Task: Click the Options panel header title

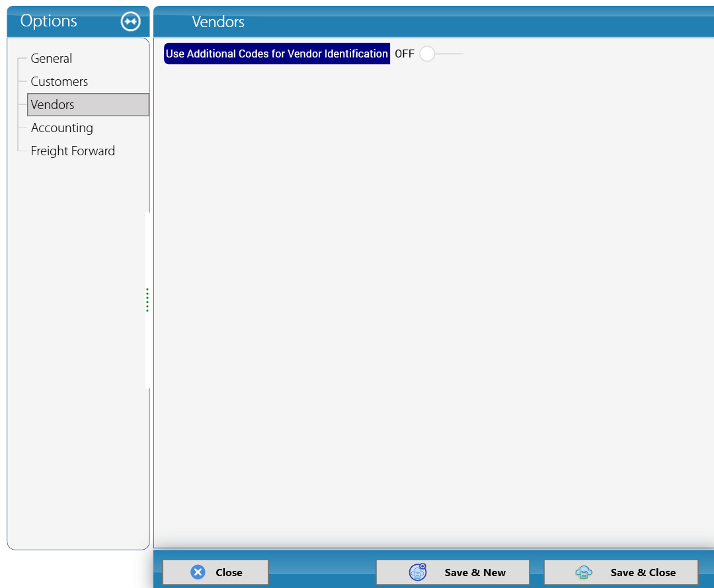Action: [x=49, y=21]
